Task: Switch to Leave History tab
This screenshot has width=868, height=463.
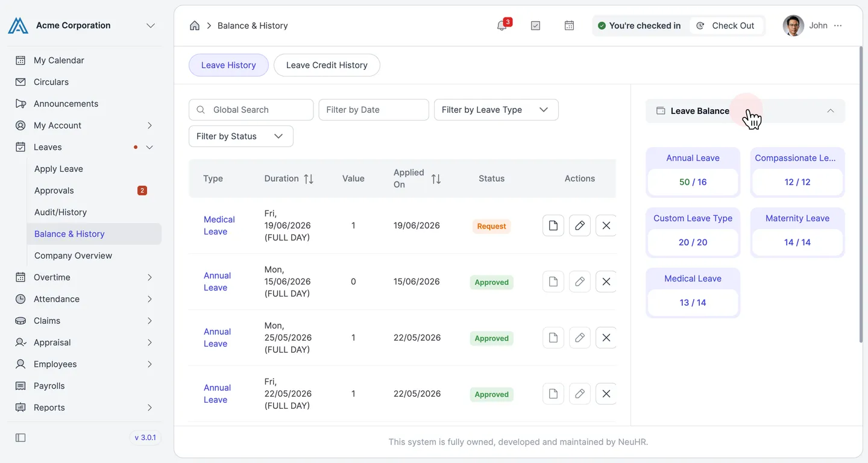Action: coord(228,65)
